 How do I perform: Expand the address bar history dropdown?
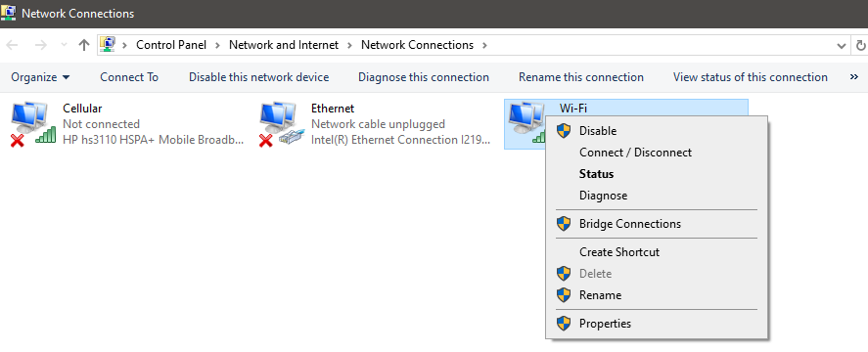point(842,45)
